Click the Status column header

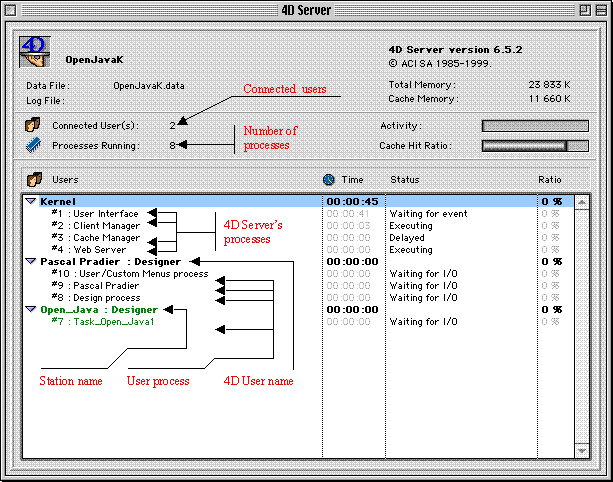point(404,180)
